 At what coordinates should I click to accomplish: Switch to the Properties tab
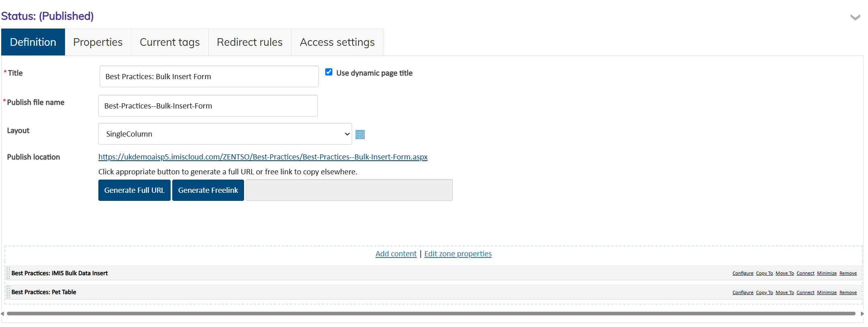[x=98, y=42]
